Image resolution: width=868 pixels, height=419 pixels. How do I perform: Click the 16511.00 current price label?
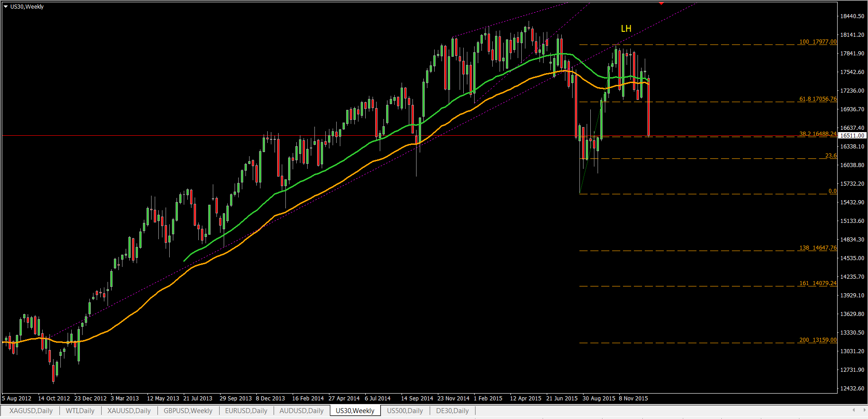tap(852, 136)
